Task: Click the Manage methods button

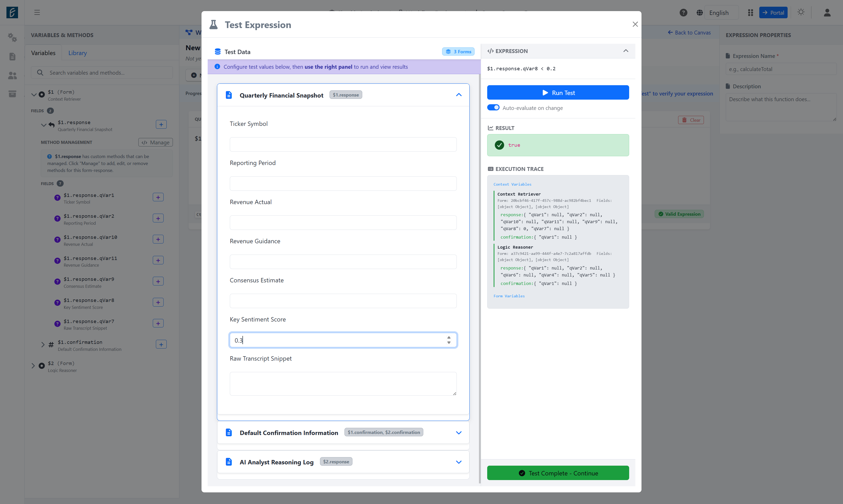Action: (x=155, y=142)
